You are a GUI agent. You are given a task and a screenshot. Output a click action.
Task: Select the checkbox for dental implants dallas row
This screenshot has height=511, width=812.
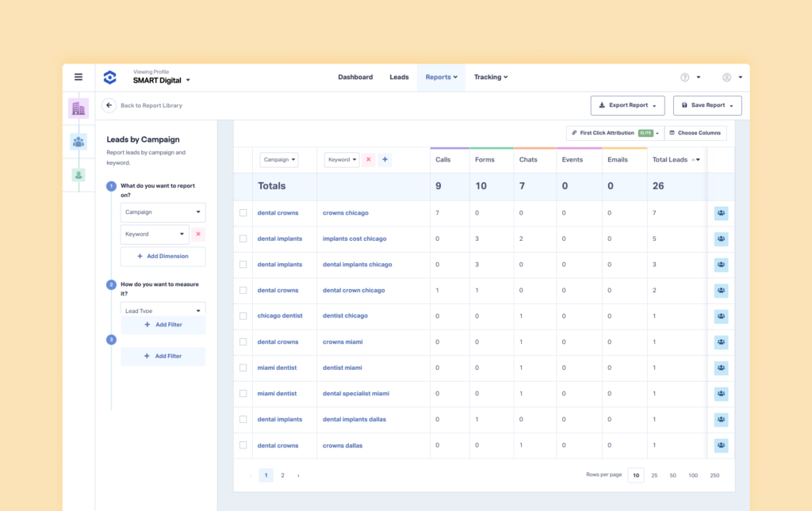coord(243,419)
